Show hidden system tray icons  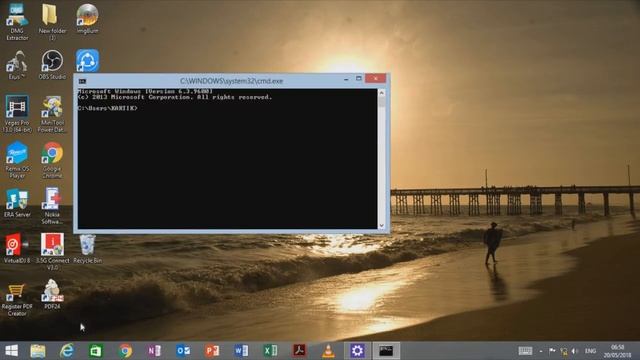541,351
